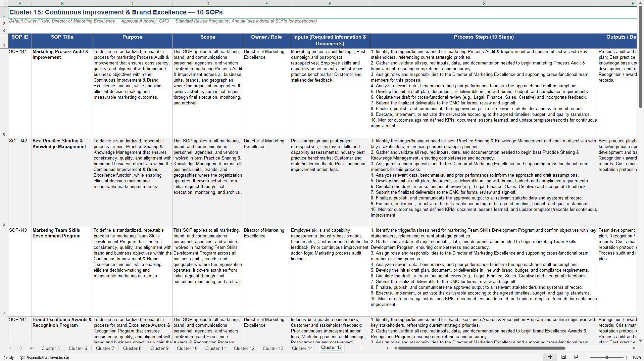Select column B header
644x361 pixels.
pyautogui.click(x=62, y=3)
